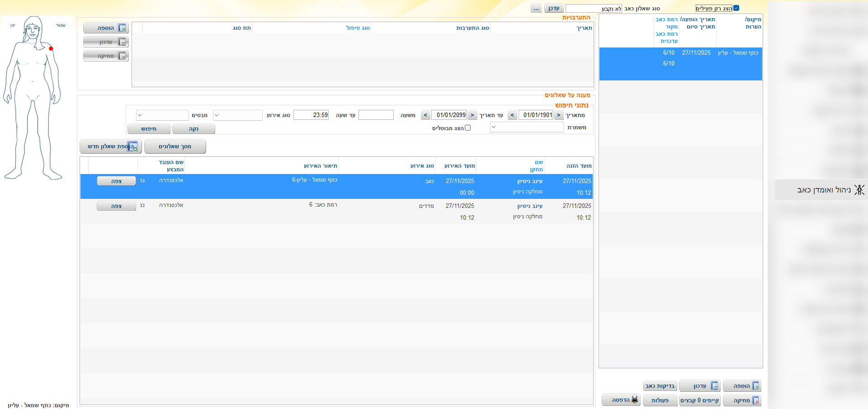Enable the הצג מבוטלים checkbox
The image size is (868, 409).
click(468, 128)
